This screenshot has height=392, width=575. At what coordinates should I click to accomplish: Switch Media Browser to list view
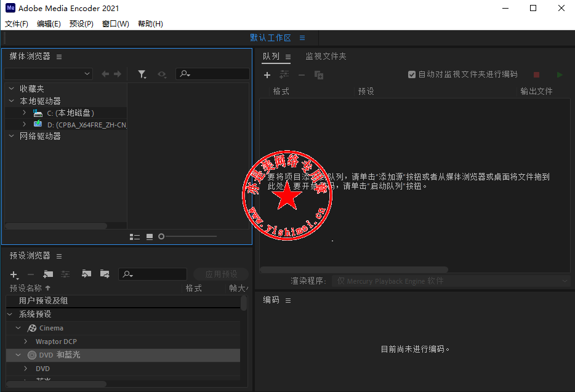(135, 237)
